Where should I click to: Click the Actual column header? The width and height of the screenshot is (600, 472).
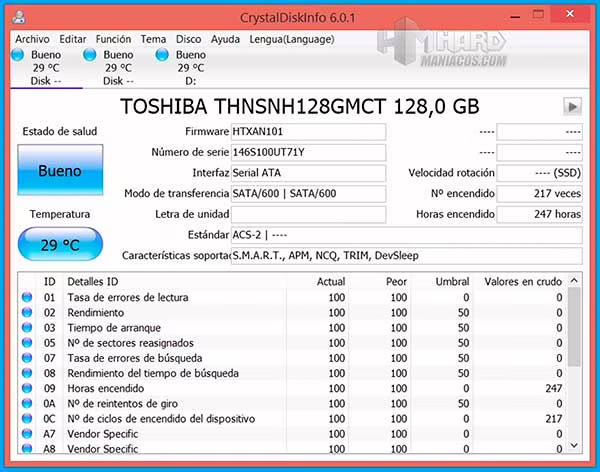click(331, 282)
